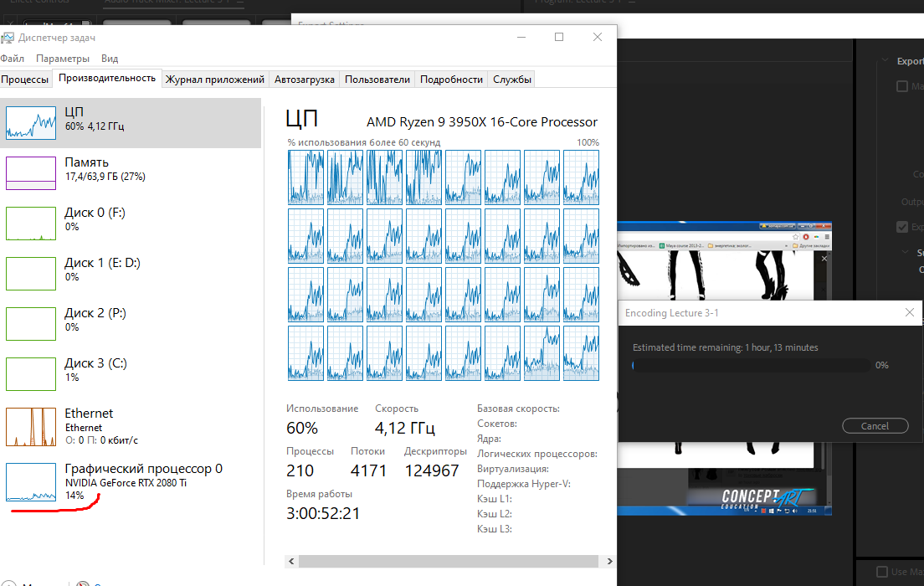The width and height of the screenshot is (924, 586).
Task: Toggle the checked checkbox below the Output label
Action: coord(902,227)
